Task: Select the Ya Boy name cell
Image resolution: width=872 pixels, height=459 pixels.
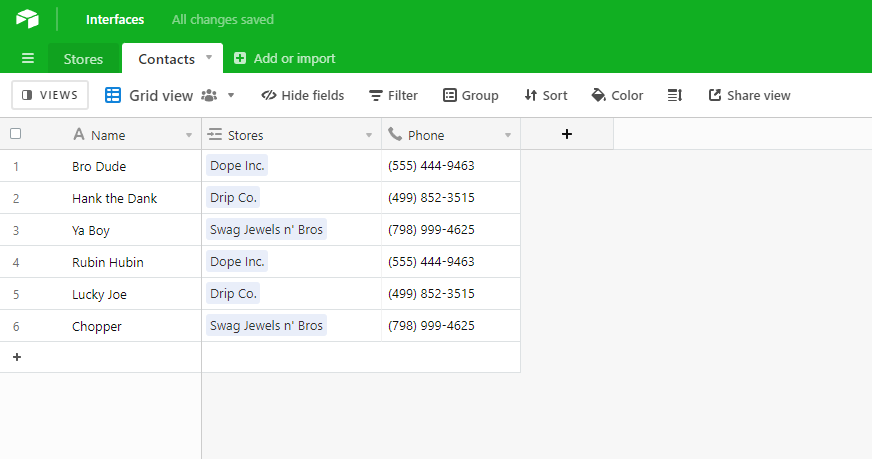Action: [x=91, y=230]
